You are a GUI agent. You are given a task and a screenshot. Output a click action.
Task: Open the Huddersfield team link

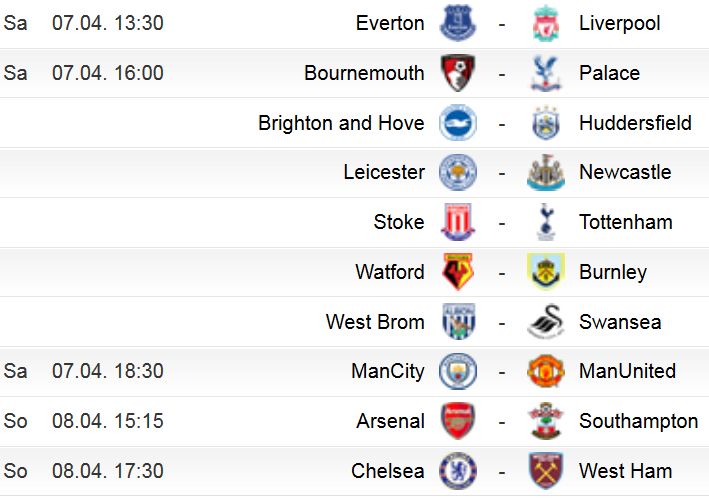(x=635, y=123)
